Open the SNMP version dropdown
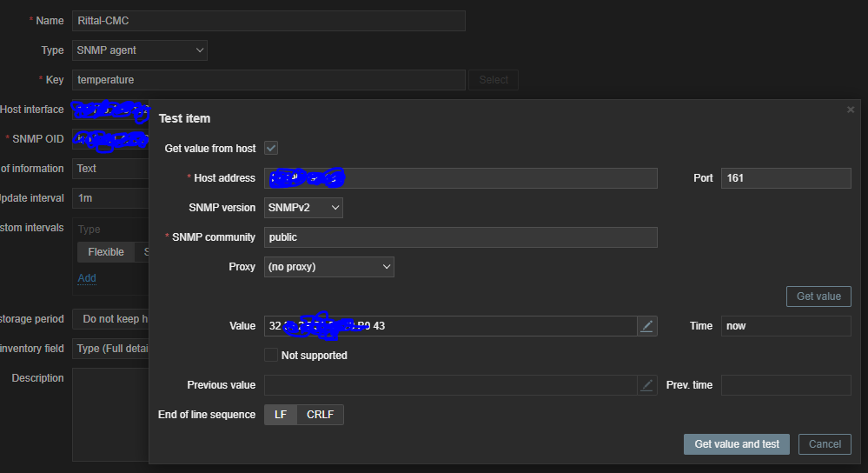The width and height of the screenshot is (868, 473). (303, 208)
